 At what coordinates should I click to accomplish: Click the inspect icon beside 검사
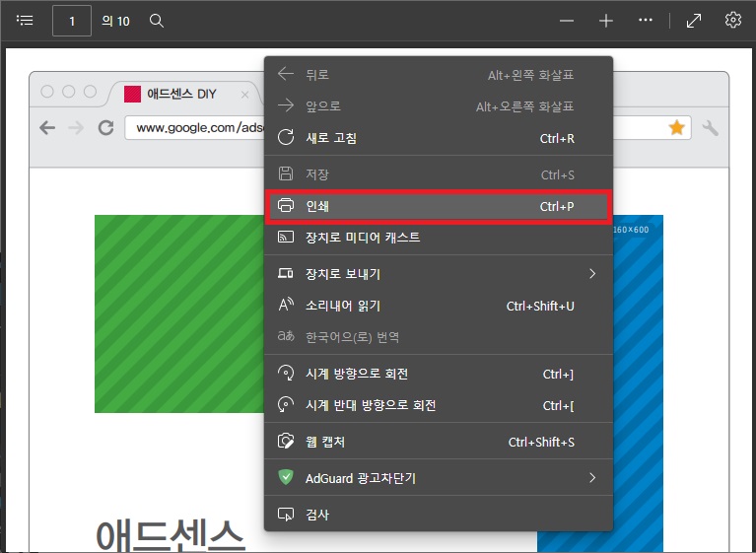[x=286, y=514]
